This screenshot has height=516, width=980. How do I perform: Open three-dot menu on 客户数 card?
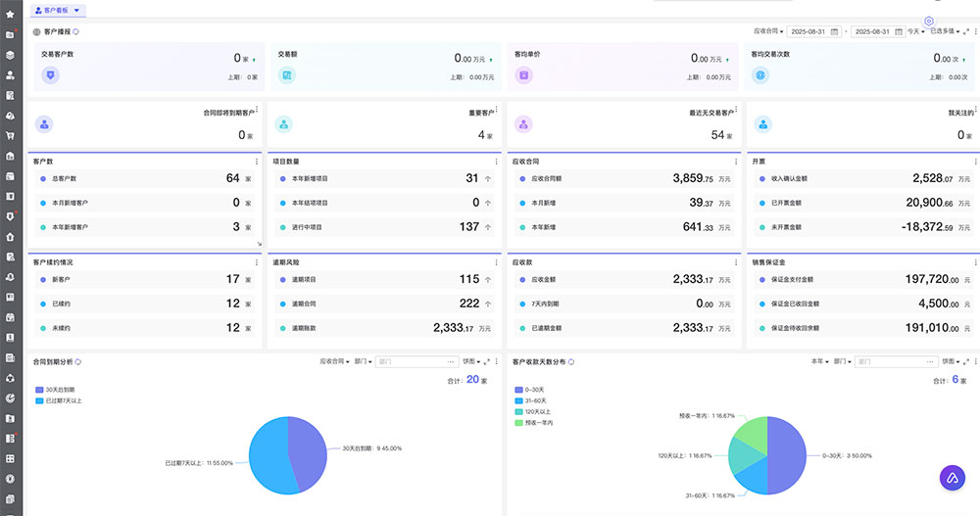(258, 161)
